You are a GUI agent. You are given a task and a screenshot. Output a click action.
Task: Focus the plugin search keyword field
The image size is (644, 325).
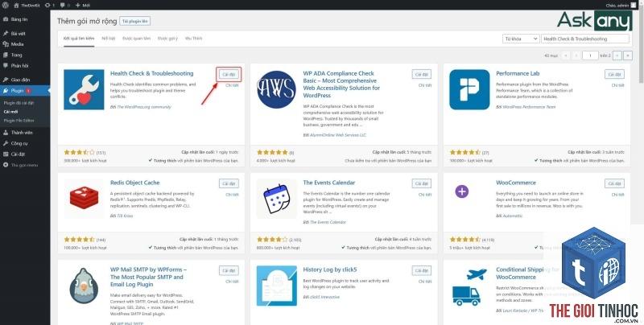pyautogui.click(x=585, y=39)
